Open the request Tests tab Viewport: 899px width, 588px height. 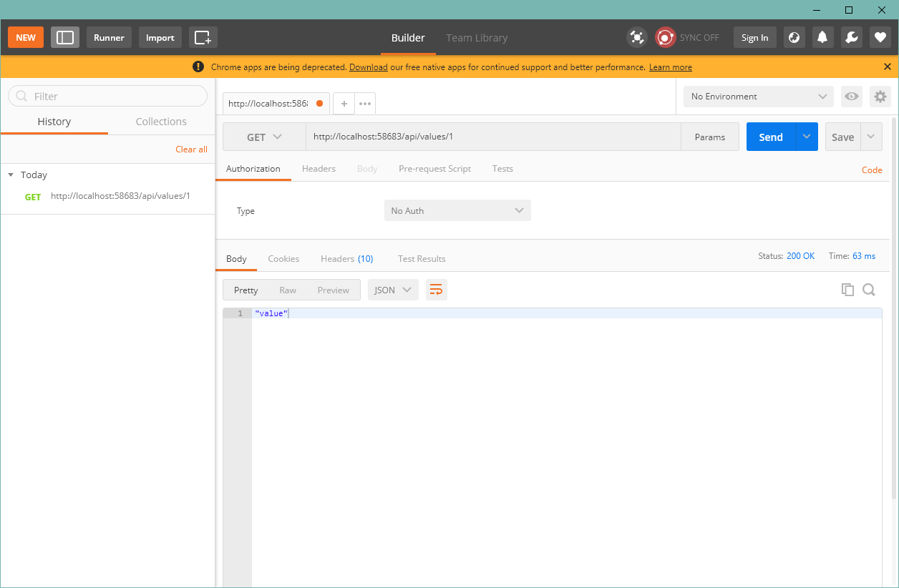502,169
